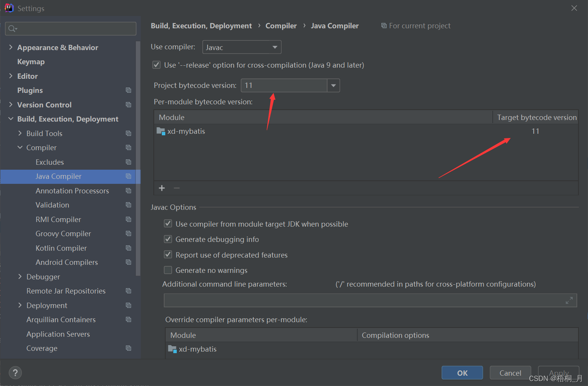Click the Compilation options column header
The height and width of the screenshot is (386, 588).
pos(467,335)
